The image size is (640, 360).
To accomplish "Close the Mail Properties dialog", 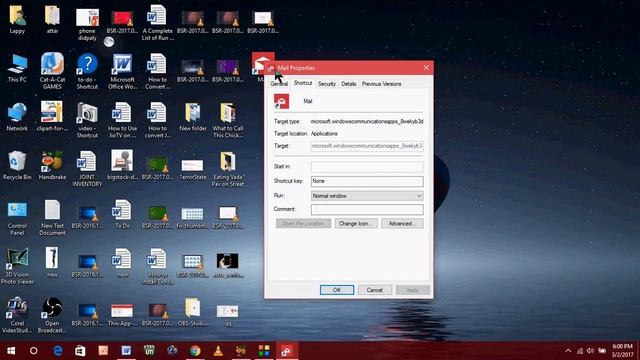I will point(426,67).
